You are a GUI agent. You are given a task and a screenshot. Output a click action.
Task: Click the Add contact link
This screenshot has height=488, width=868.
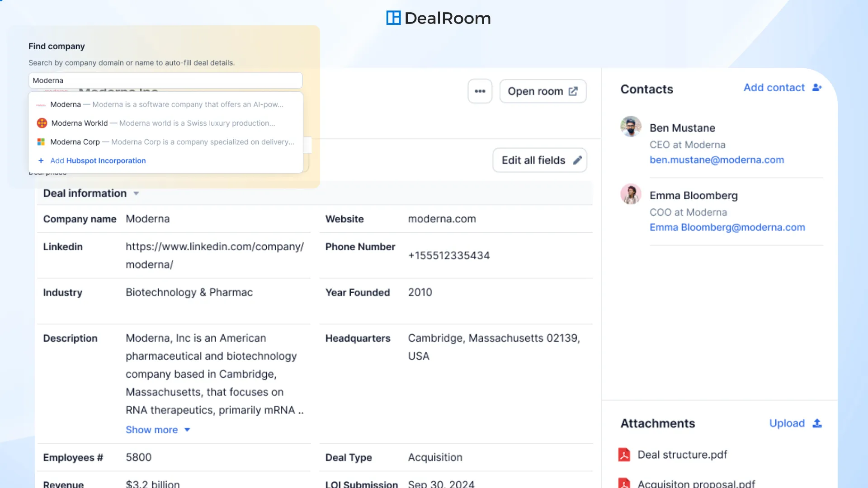(774, 88)
